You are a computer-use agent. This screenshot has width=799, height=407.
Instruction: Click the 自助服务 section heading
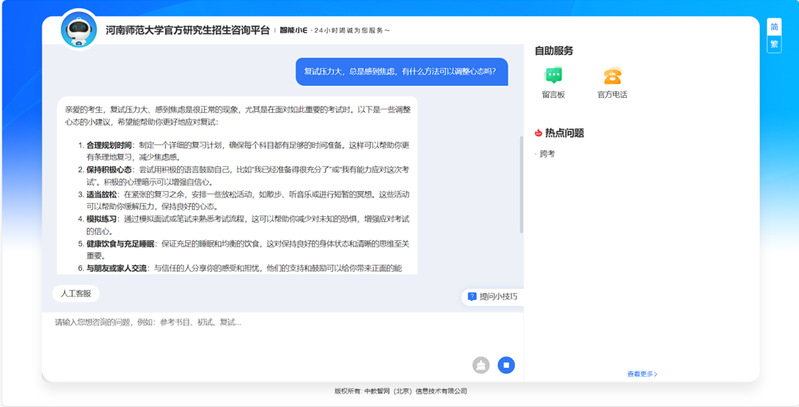tap(554, 50)
